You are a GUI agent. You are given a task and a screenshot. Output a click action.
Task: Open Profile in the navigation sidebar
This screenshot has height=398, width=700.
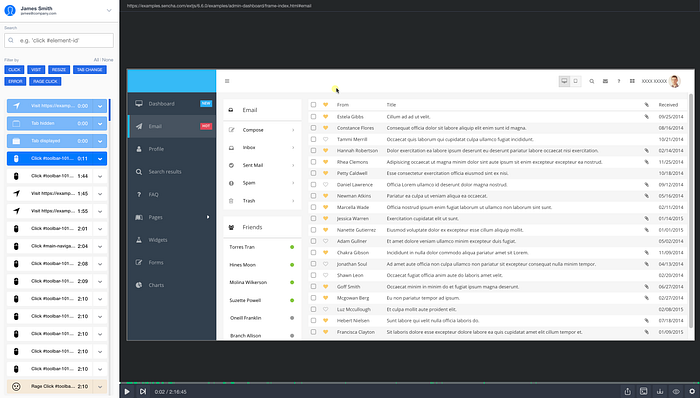click(171, 149)
